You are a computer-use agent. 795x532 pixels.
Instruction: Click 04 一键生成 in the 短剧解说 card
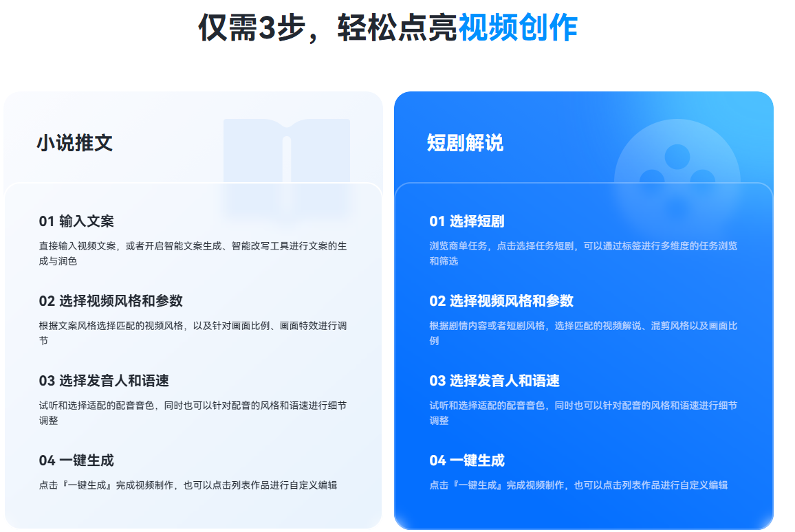click(x=467, y=461)
